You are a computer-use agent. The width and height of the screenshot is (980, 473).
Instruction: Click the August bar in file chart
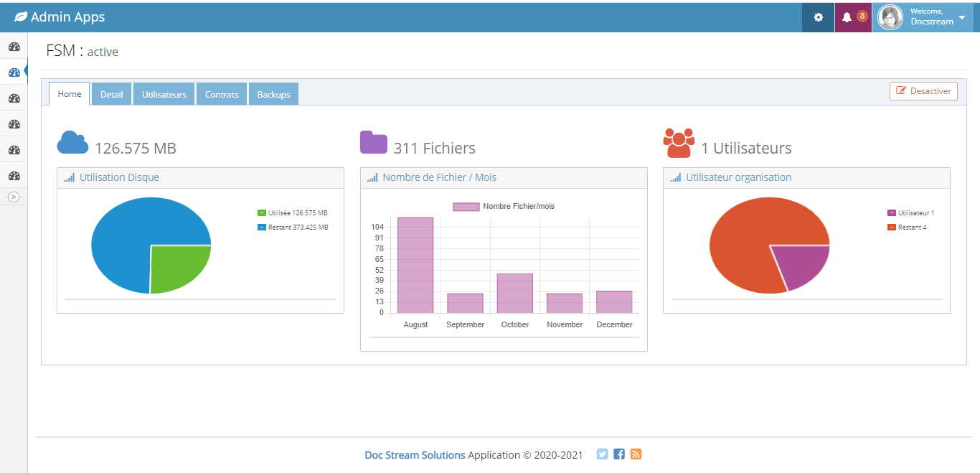[415, 265]
